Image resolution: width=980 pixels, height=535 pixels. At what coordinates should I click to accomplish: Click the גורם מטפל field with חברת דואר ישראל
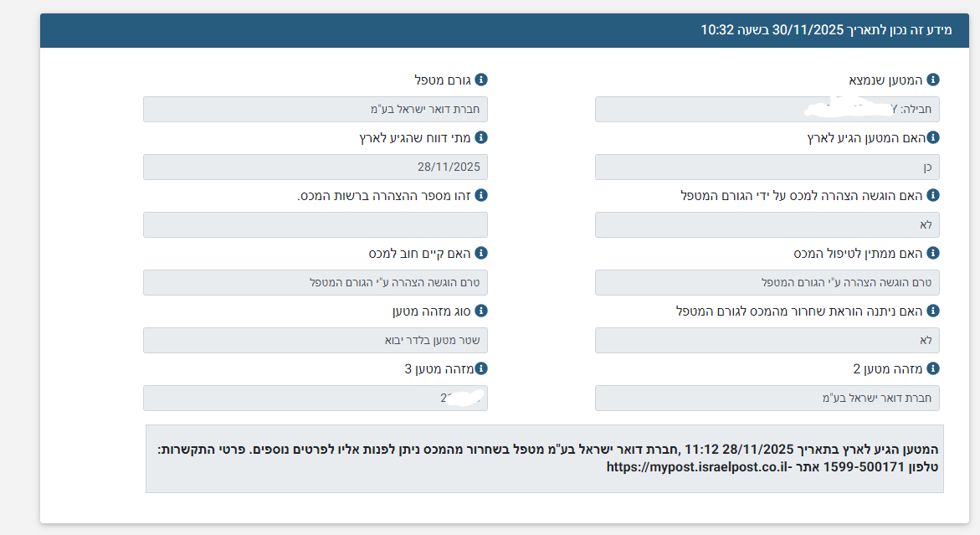315,110
